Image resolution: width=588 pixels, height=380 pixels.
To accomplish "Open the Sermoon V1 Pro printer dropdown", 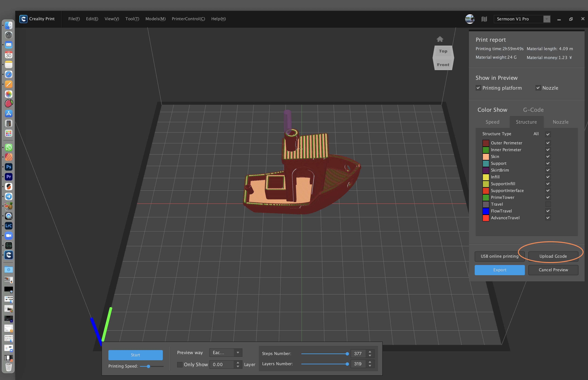I will 546,19.
